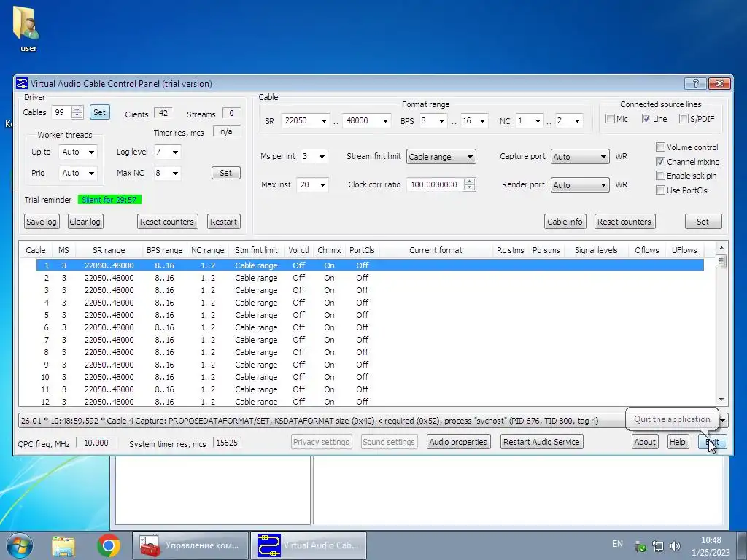This screenshot has width=747, height=560.
Task: Enable the S/PDIF source line checkbox
Action: pyautogui.click(x=684, y=119)
